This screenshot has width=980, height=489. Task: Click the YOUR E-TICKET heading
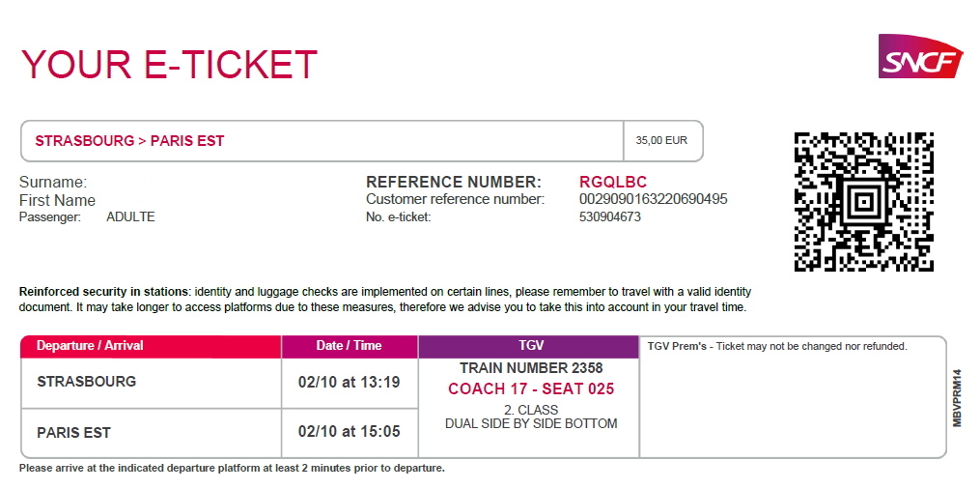[x=169, y=65]
